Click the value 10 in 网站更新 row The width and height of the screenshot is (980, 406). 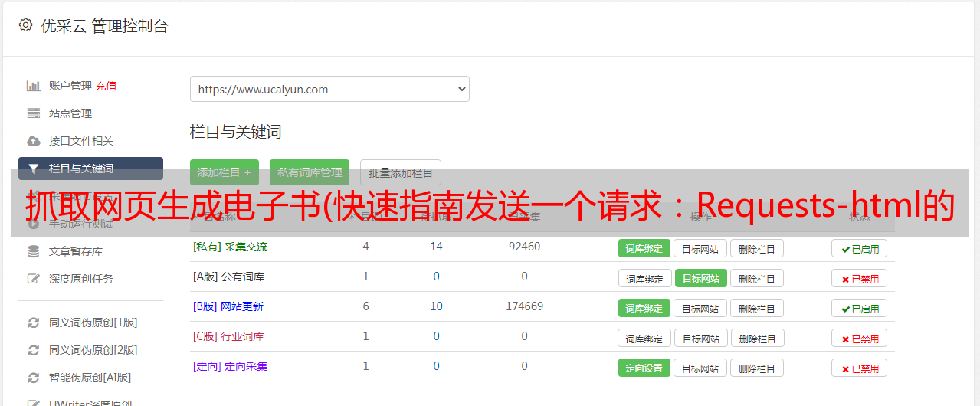point(436,306)
